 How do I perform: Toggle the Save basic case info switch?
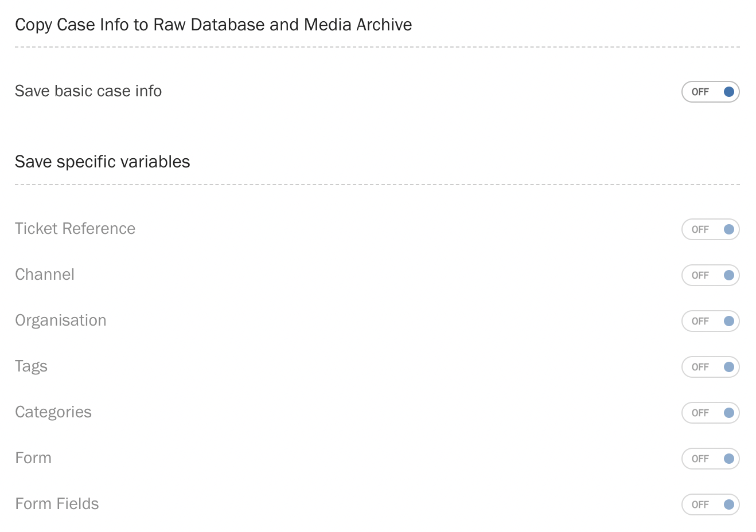pyautogui.click(x=710, y=92)
